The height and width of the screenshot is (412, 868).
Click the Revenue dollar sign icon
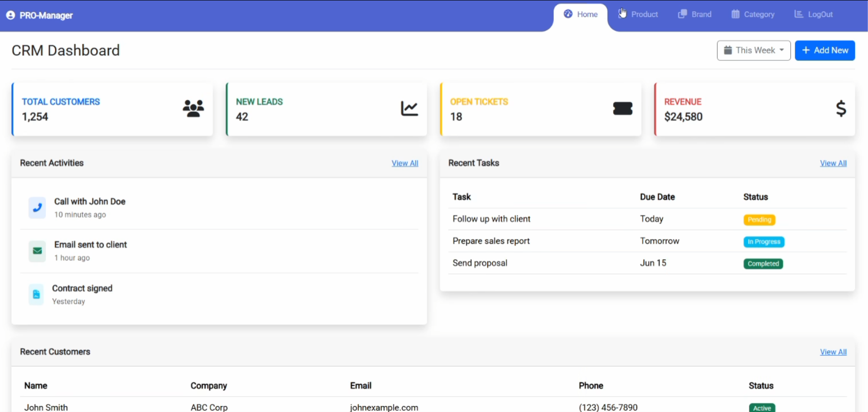tap(841, 109)
